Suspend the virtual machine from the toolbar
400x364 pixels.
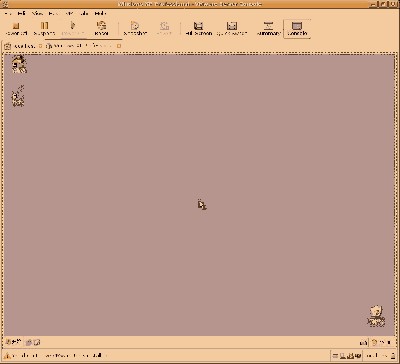click(x=44, y=29)
